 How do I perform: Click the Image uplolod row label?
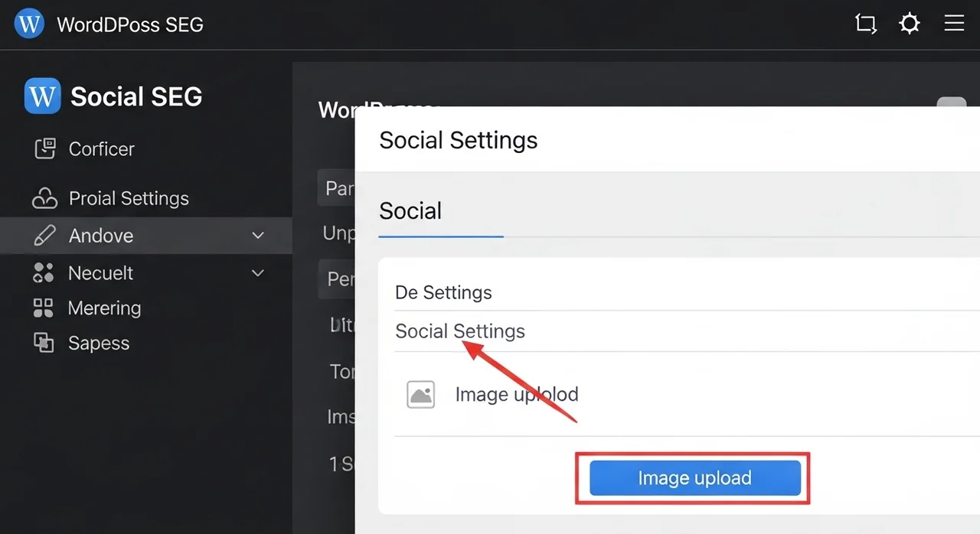517,395
